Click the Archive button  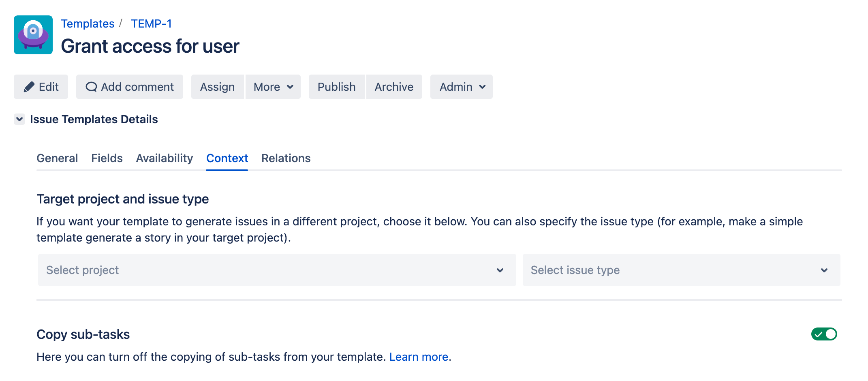[x=394, y=87]
